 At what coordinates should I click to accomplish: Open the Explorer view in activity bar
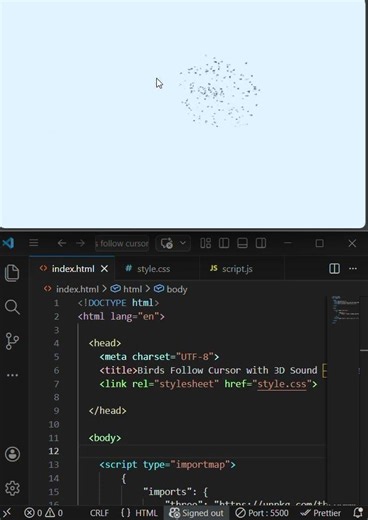pos(12,273)
